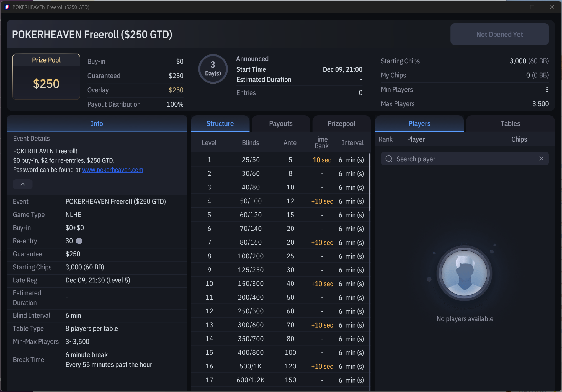Image resolution: width=562 pixels, height=392 pixels.
Task: Collapse the Event Details section
Action: coord(23,184)
